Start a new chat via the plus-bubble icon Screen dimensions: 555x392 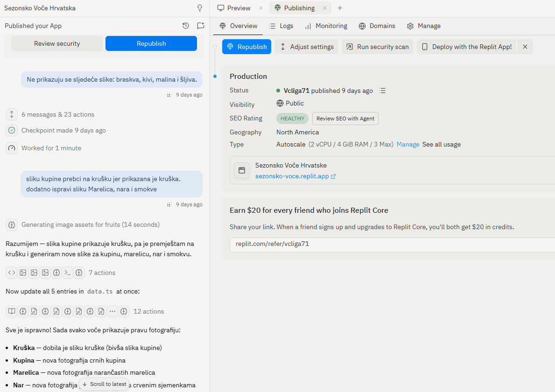201,26
